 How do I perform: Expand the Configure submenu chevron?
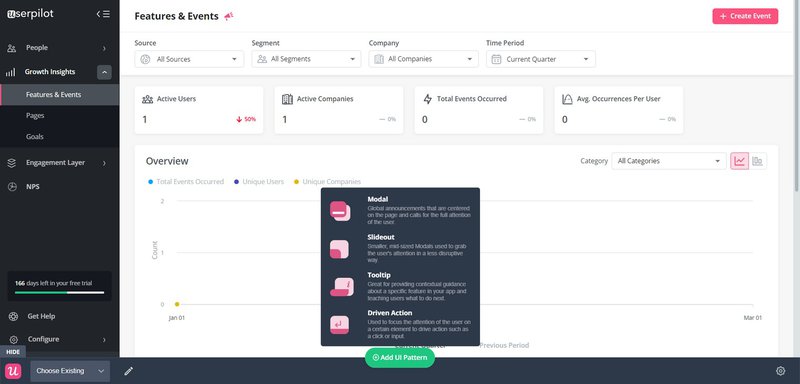click(104, 340)
